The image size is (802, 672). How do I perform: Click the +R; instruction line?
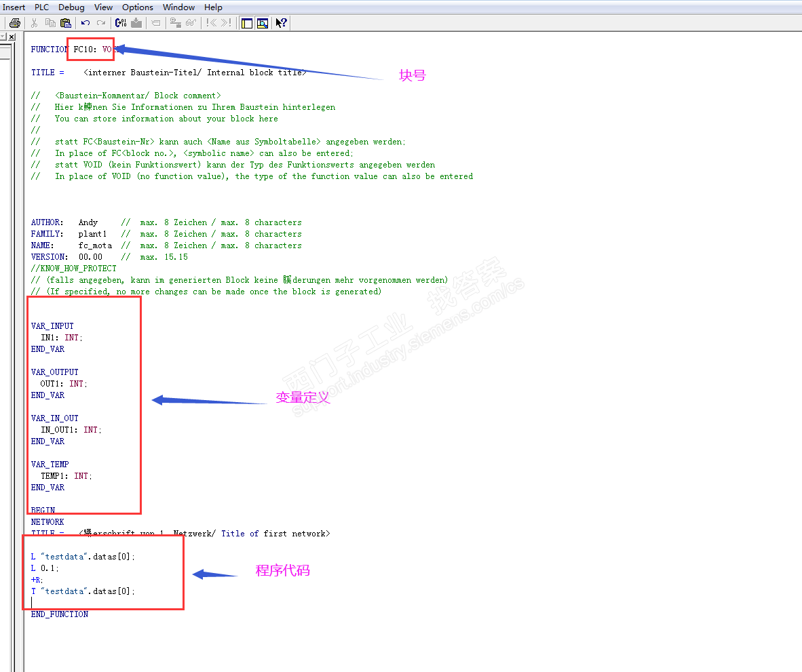pyautogui.click(x=37, y=580)
